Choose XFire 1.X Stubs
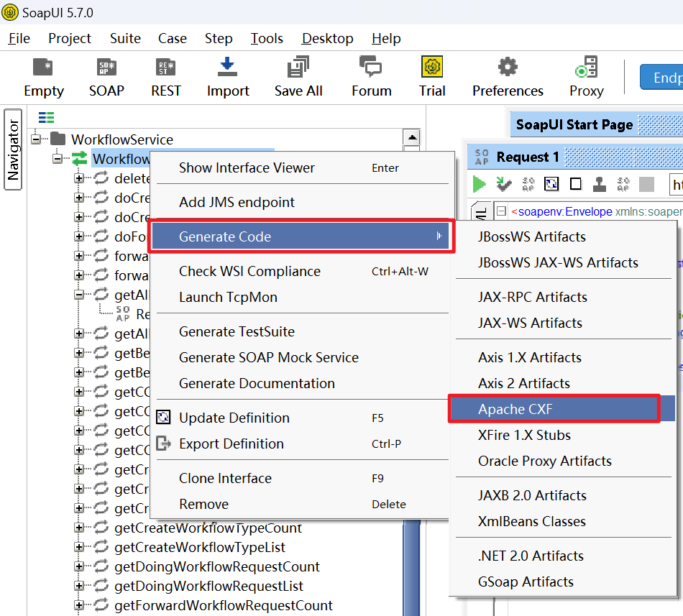 (563, 435)
